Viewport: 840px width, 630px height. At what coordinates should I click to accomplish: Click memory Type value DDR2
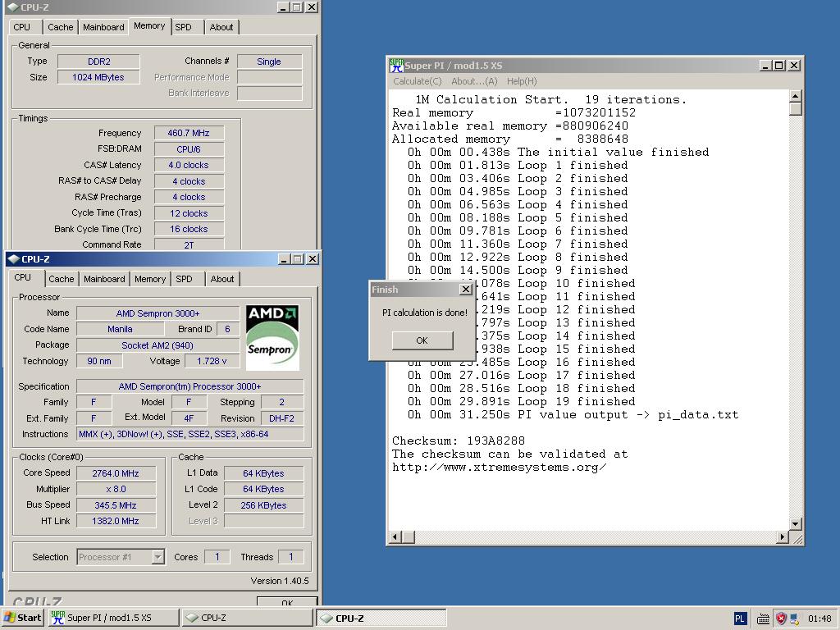98,62
